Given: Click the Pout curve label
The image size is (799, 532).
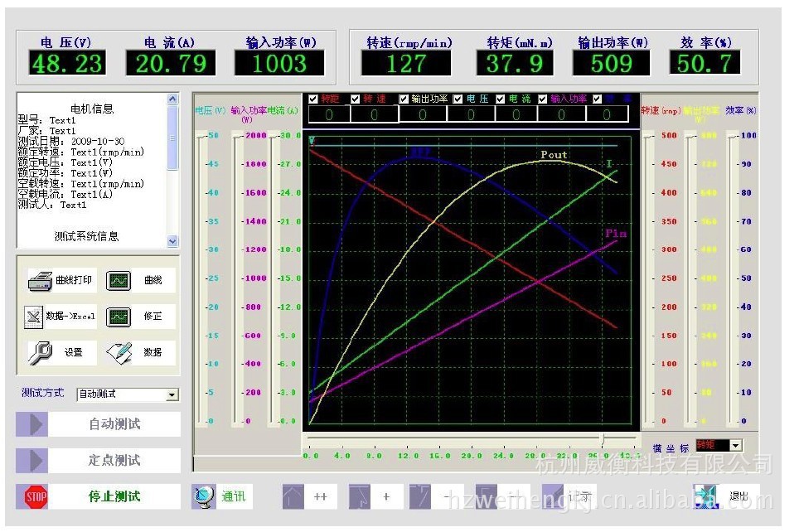Looking at the screenshot, I should [x=554, y=154].
